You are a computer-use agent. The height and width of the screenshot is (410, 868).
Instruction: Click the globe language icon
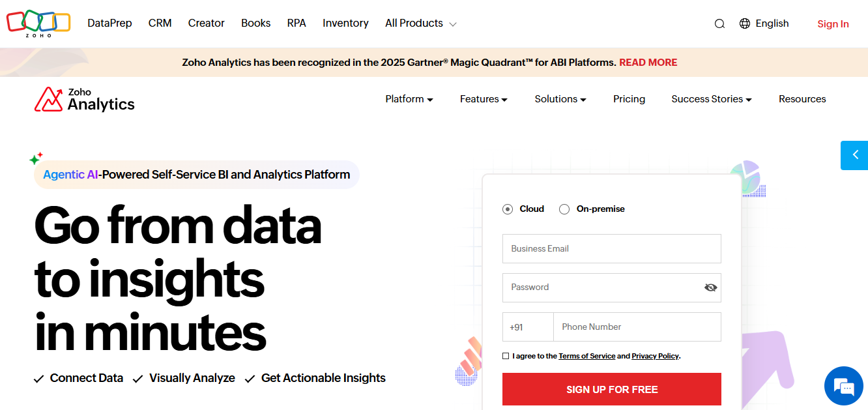pos(744,23)
